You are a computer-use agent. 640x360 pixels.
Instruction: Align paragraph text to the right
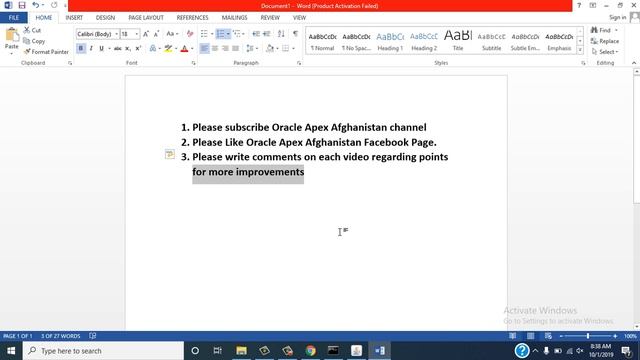[225, 49]
